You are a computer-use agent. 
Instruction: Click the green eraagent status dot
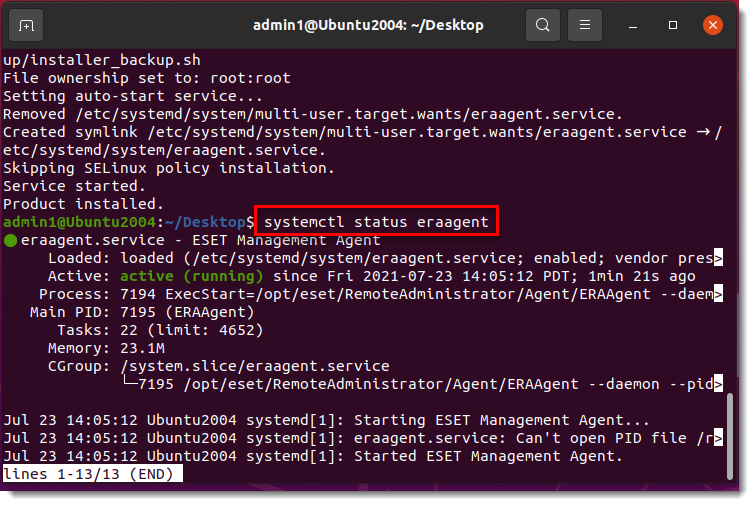point(11,240)
